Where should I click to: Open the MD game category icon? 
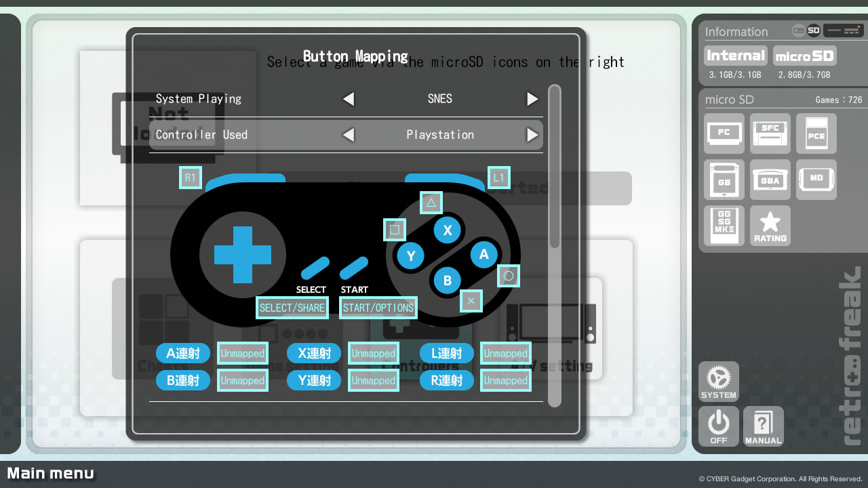(x=816, y=180)
